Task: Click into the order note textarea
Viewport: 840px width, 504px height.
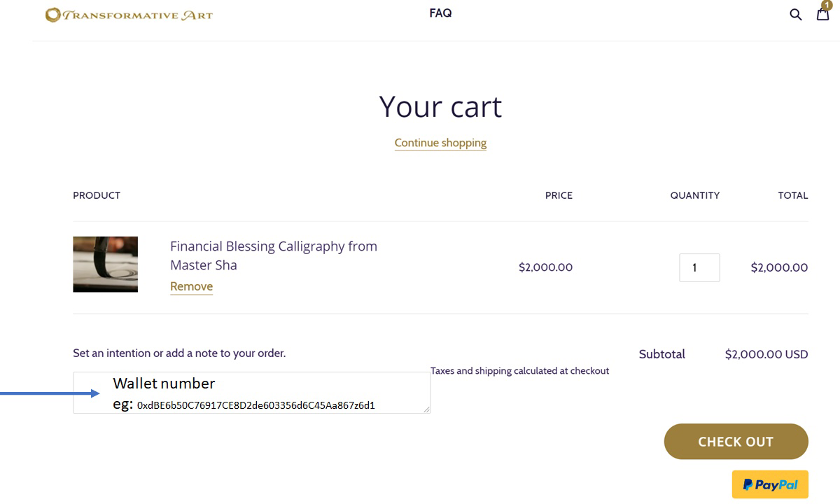Action: click(x=251, y=393)
